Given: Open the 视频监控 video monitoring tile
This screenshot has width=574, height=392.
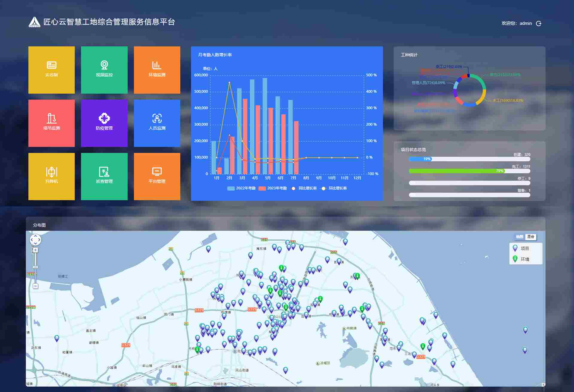Looking at the screenshot, I should pyautogui.click(x=104, y=70).
